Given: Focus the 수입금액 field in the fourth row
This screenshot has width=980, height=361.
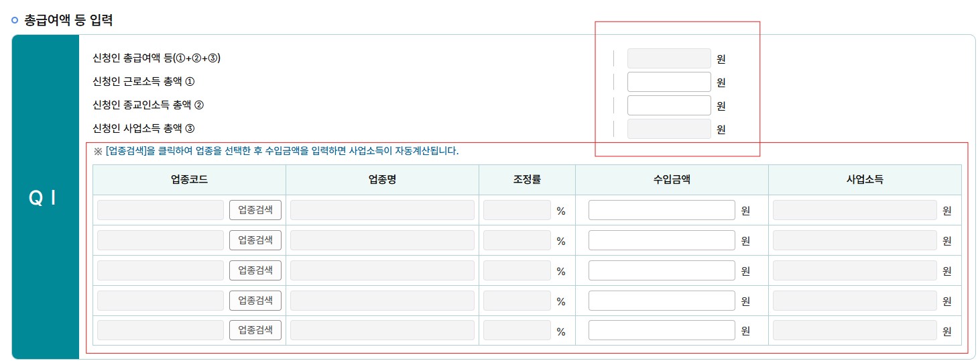Looking at the screenshot, I should (x=662, y=301).
